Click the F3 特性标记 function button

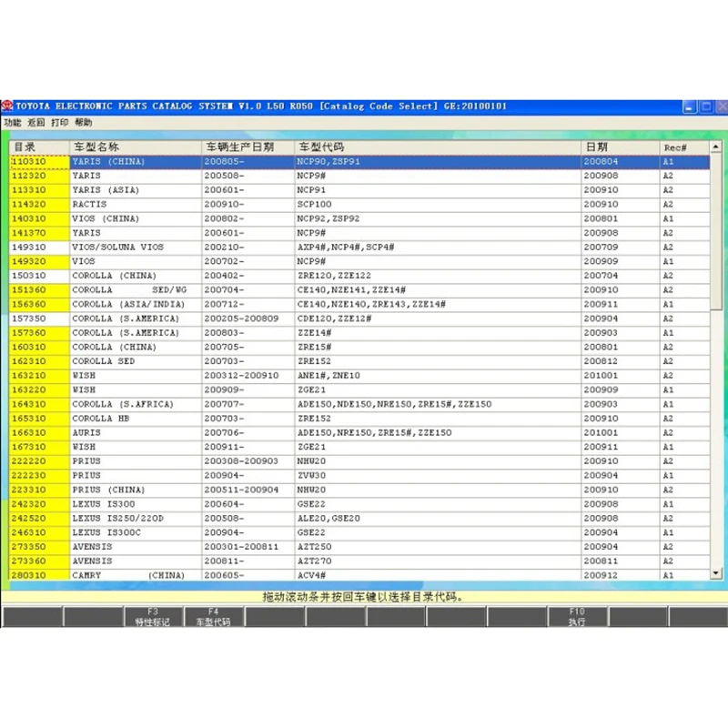tap(153, 617)
